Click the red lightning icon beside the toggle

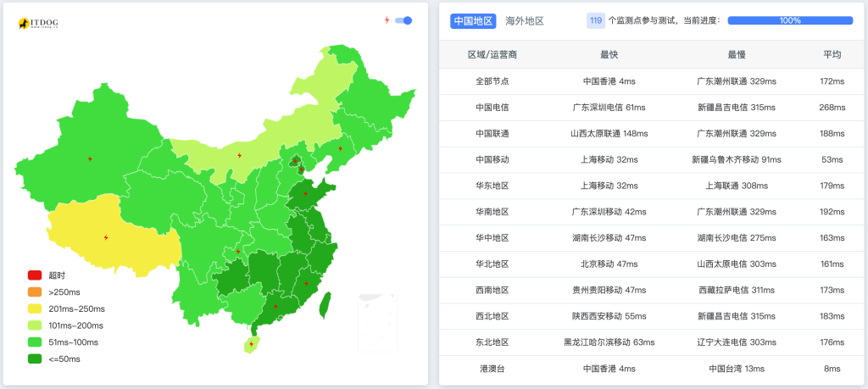tap(387, 20)
